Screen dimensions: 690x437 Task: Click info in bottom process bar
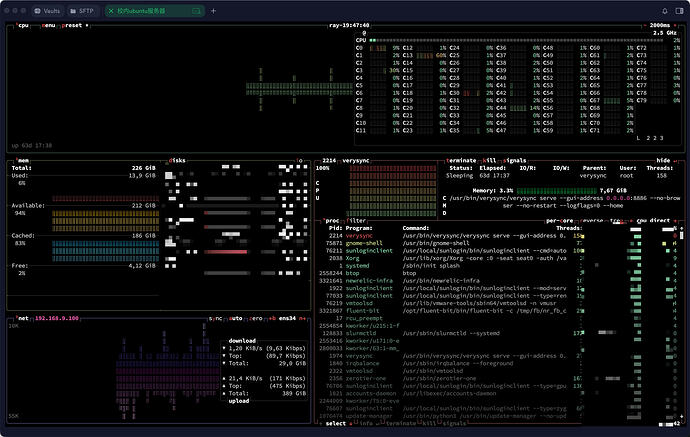(x=366, y=423)
